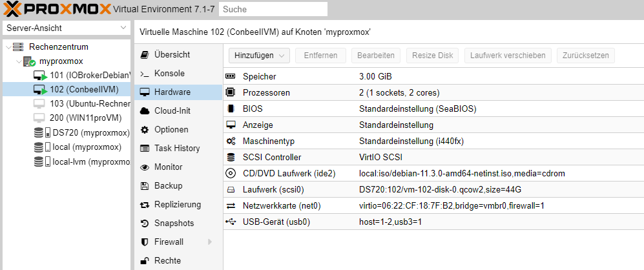
Task: Select the Speicher 3.00 GiB row
Action: coord(433,76)
